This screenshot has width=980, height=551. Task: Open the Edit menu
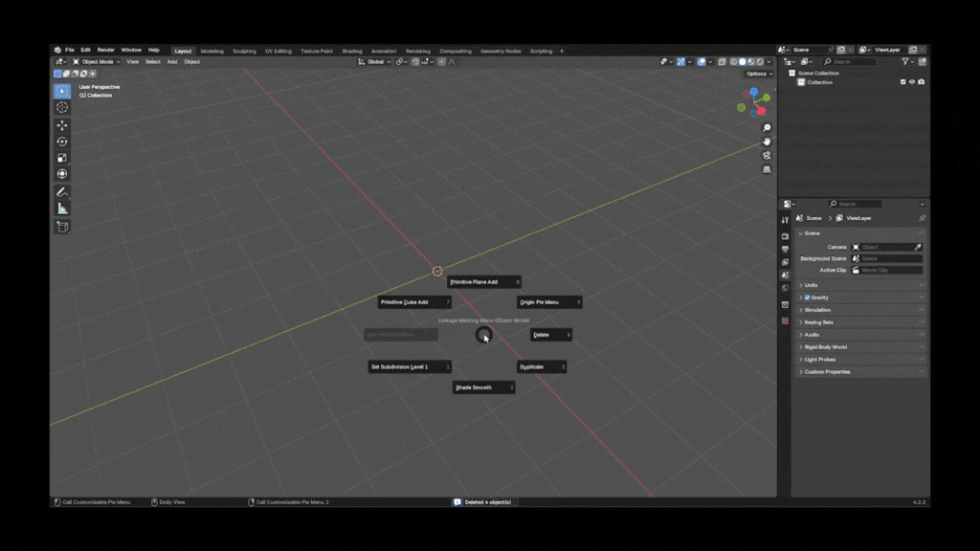pos(85,50)
